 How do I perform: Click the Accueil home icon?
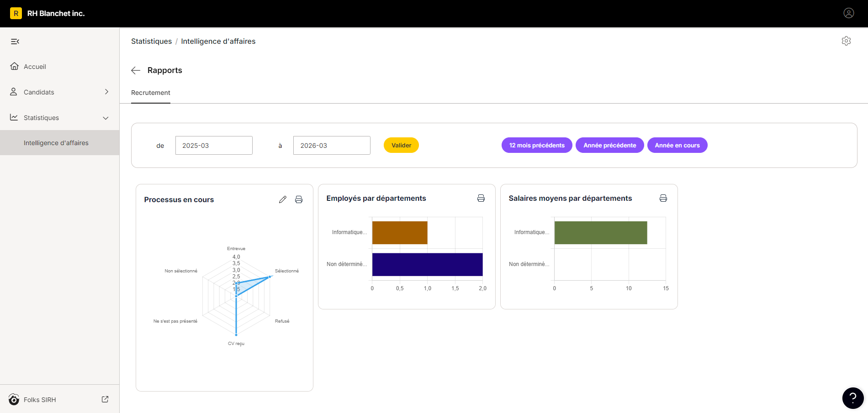click(14, 66)
